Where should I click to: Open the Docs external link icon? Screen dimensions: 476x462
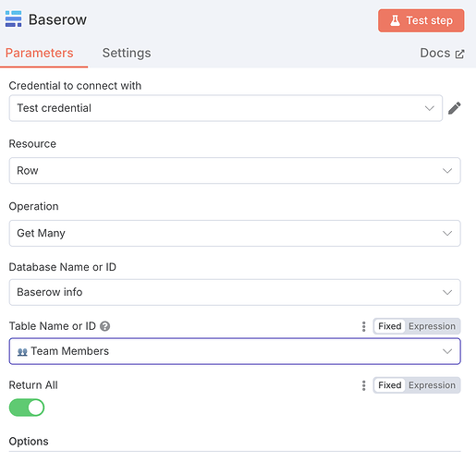pyautogui.click(x=459, y=54)
